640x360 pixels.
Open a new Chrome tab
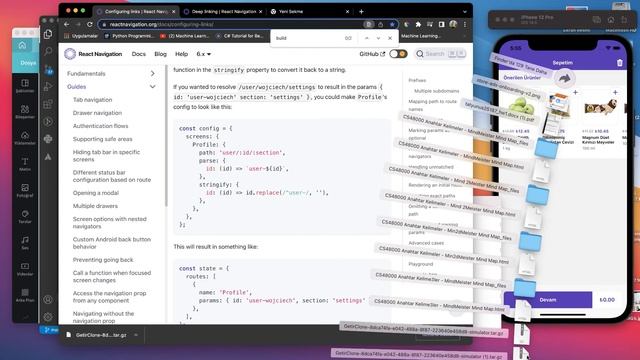[x=361, y=12]
